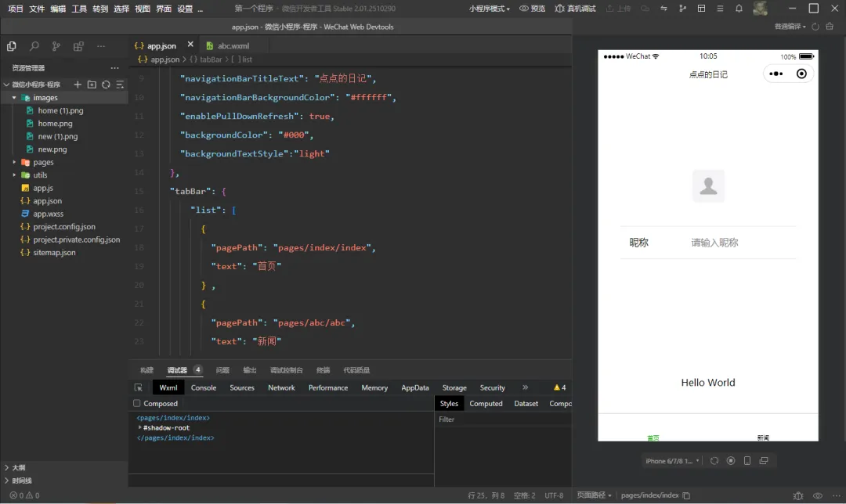Click the bell notifications icon
This screenshot has width=846, height=504.
pos(739,9)
